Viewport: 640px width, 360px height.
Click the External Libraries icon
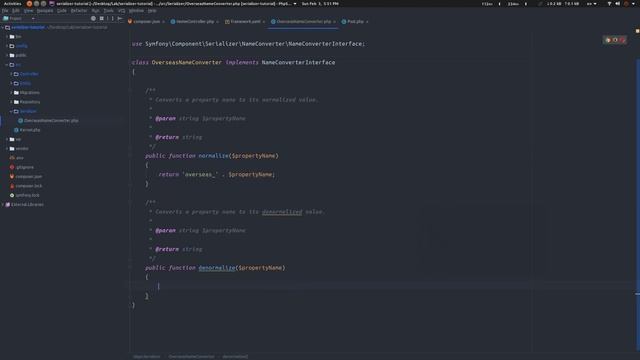[x=7, y=205]
